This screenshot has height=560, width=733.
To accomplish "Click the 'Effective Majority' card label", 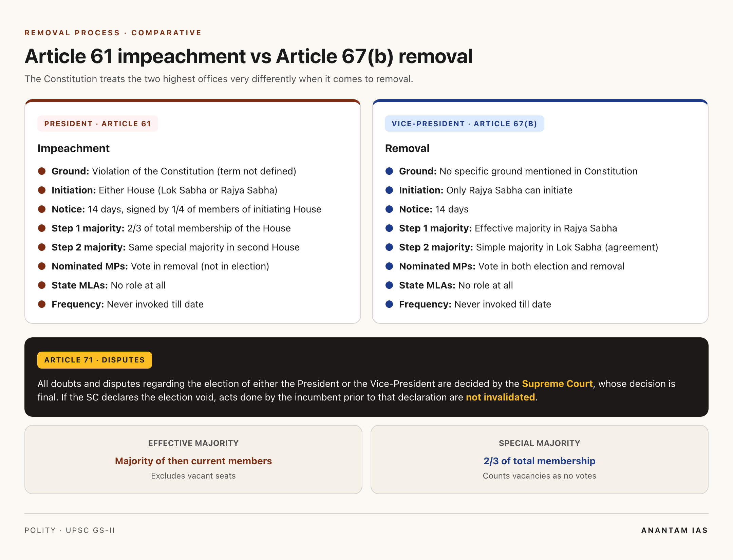I will [x=193, y=443].
